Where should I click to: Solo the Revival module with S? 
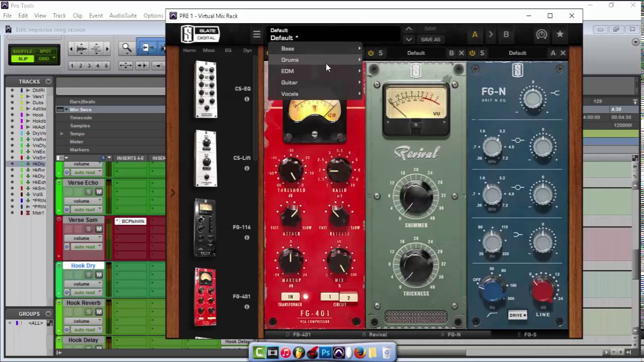coord(380,53)
